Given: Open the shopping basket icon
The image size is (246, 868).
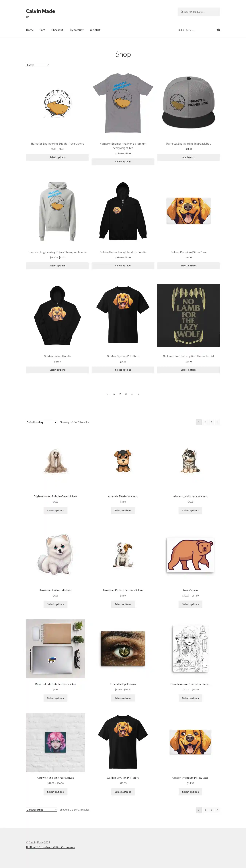Looking at the screenshot, I should 218,30.
